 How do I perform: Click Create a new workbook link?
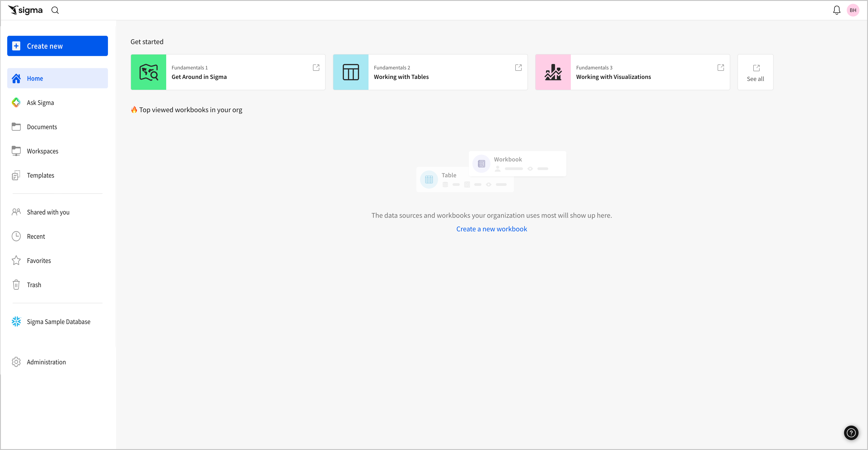tap(492, 229)
